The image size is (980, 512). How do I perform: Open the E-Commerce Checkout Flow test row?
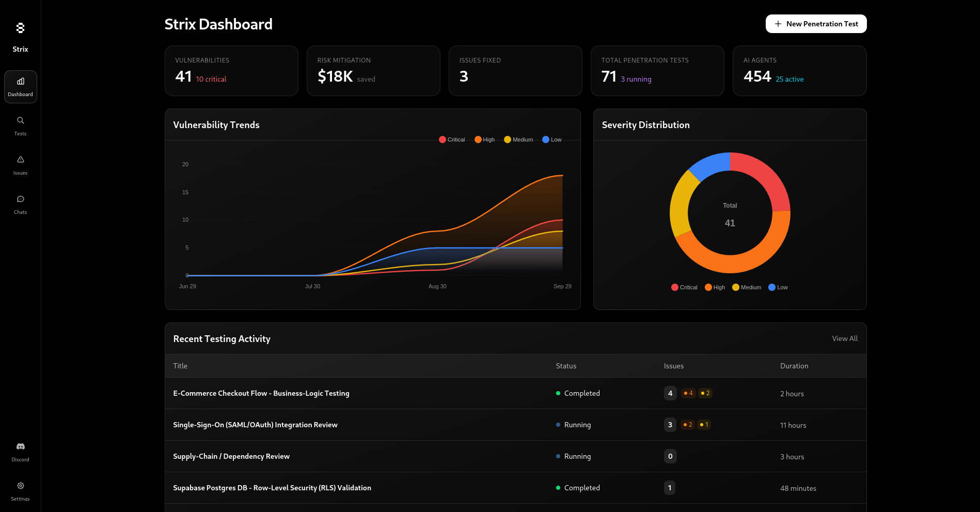(261, 393)
